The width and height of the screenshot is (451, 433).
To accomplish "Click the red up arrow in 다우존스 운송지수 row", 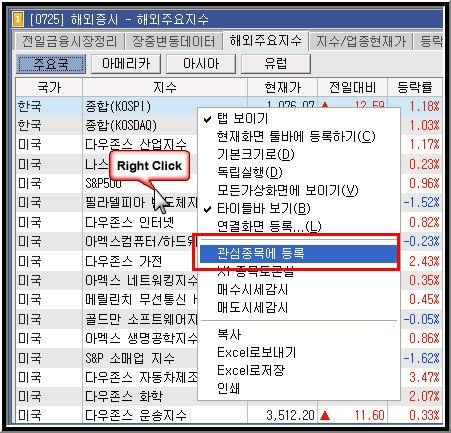I will [325, 415].
